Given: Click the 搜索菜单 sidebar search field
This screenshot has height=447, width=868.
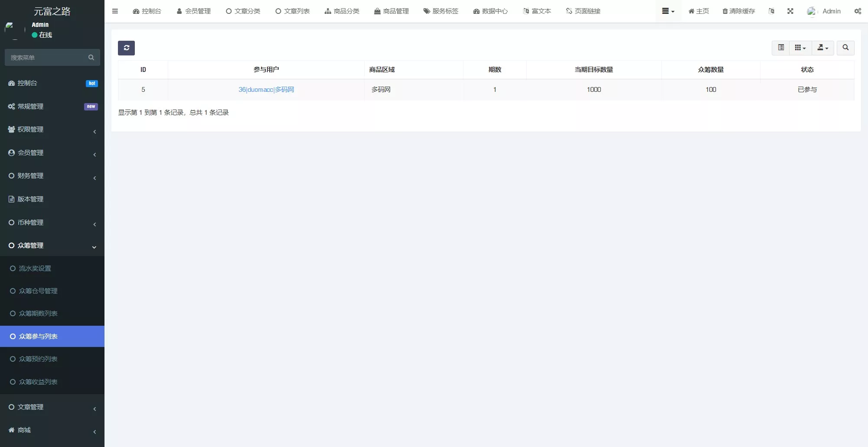Looking at the screenshot, I should point(48,58).
